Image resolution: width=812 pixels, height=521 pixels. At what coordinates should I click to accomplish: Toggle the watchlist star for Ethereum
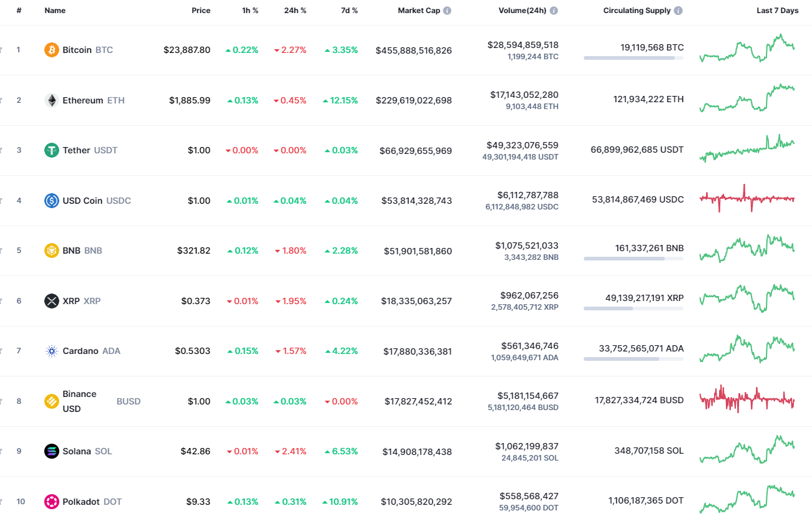pyautogui.click(x=2, y=100)
